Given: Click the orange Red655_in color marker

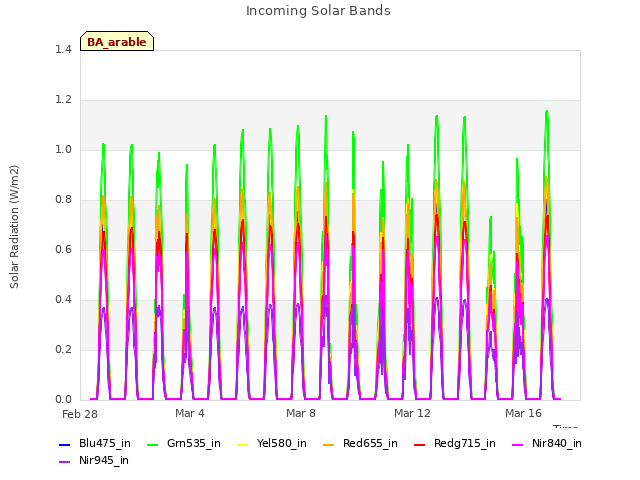Looking at the screenshot, I should (328, 444).
